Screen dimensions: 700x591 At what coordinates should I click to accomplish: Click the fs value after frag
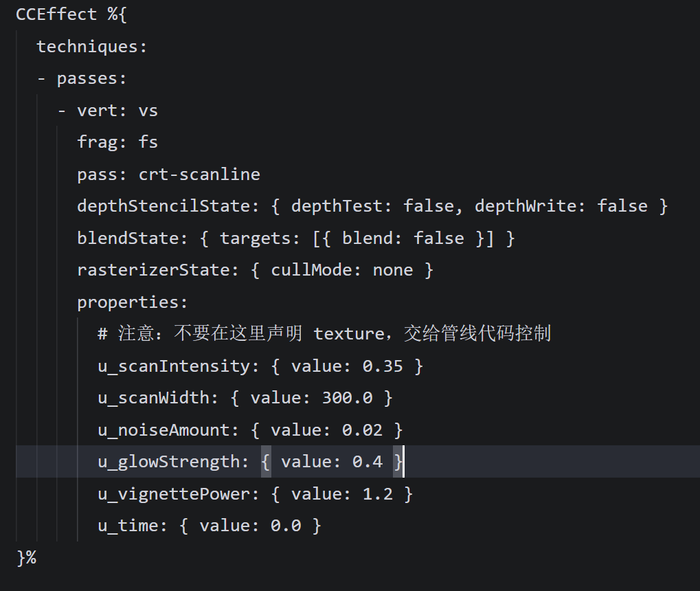tap(148, 142)
